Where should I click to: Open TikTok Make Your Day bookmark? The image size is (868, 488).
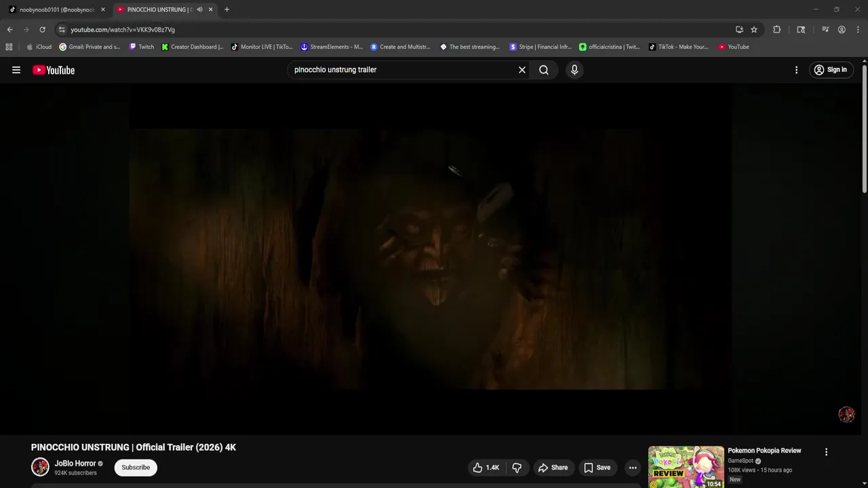[x=679, y=47]
